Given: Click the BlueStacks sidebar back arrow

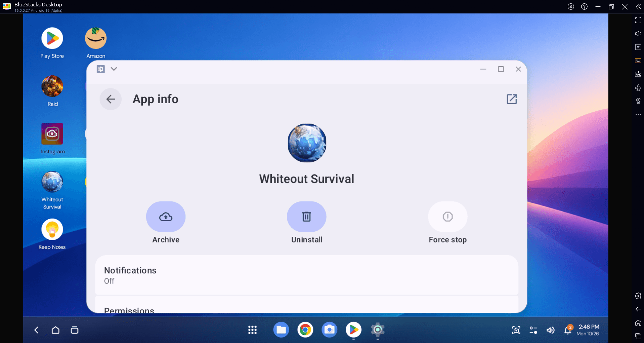Looking at the screenshot, I should tap(638, 309).
